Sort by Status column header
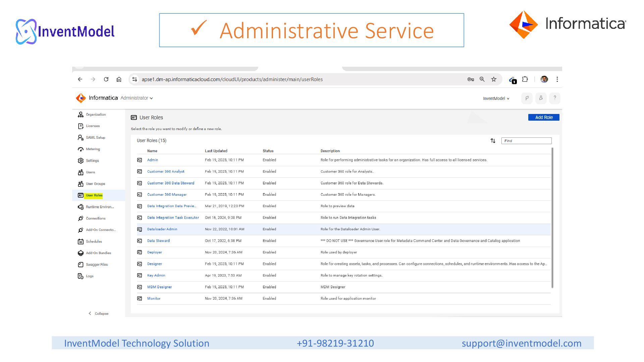Viewport: 644px width, 362px height. click(x=268, y=151)
